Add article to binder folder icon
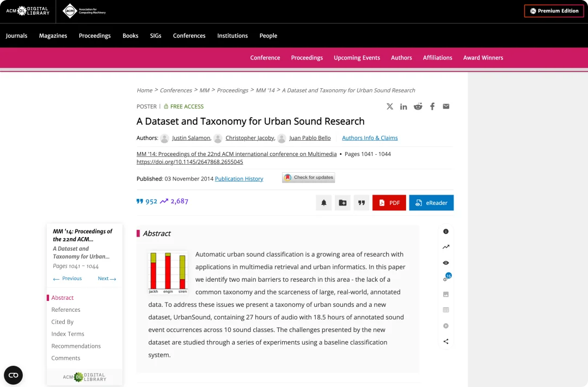Viewport: 588px width, 387px height. tap(342, 203)
